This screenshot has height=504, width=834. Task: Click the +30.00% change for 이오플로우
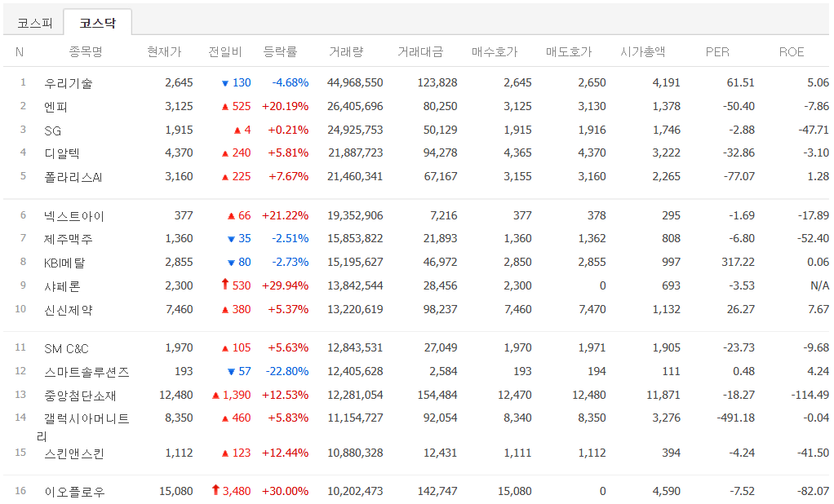[x=285, y=491]
